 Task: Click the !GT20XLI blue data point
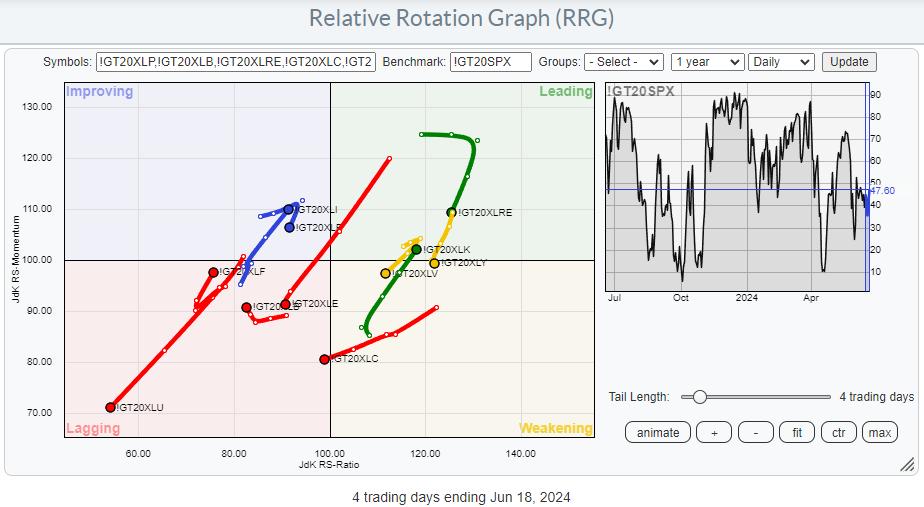tap(289, 209)
